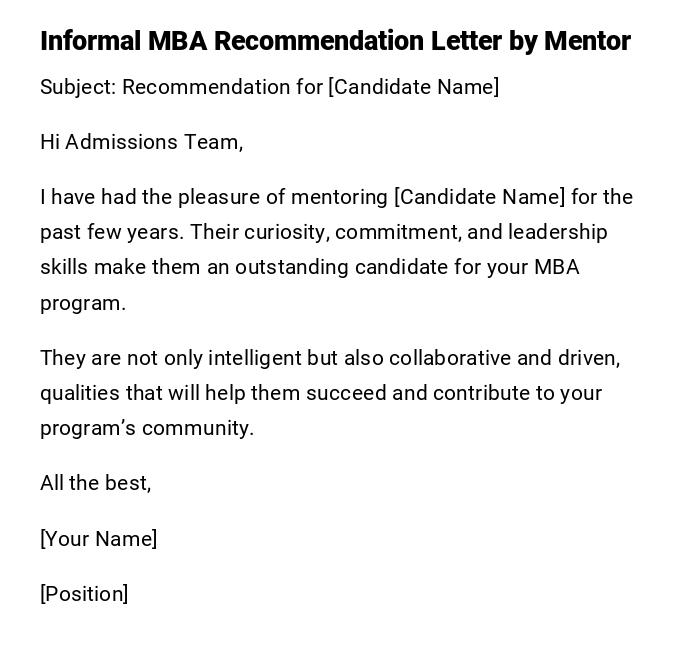Image resolution: width=700 pixels, height=656 pixels.
Task: Click the letter title heading
Action: tap(335, 41)
